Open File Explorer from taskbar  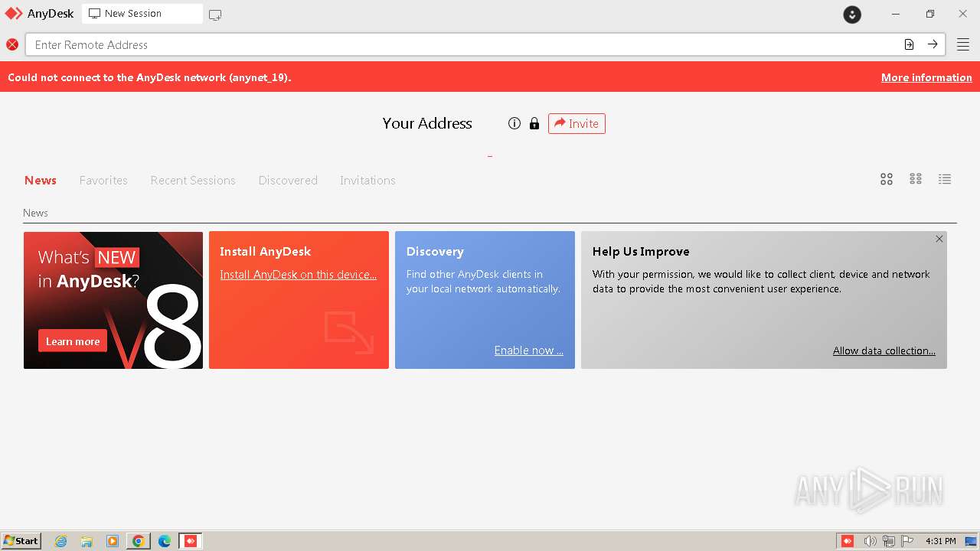(x=87, y=541)
